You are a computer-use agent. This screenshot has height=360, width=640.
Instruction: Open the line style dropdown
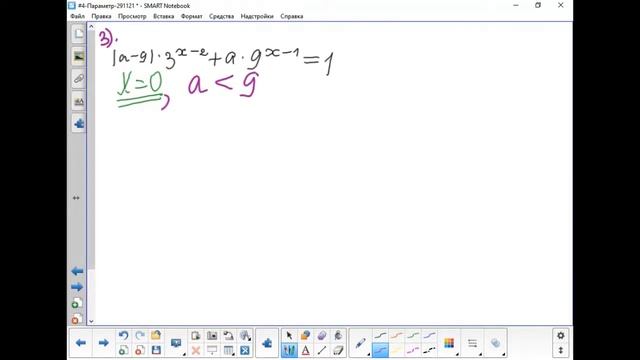coord(473,343)
